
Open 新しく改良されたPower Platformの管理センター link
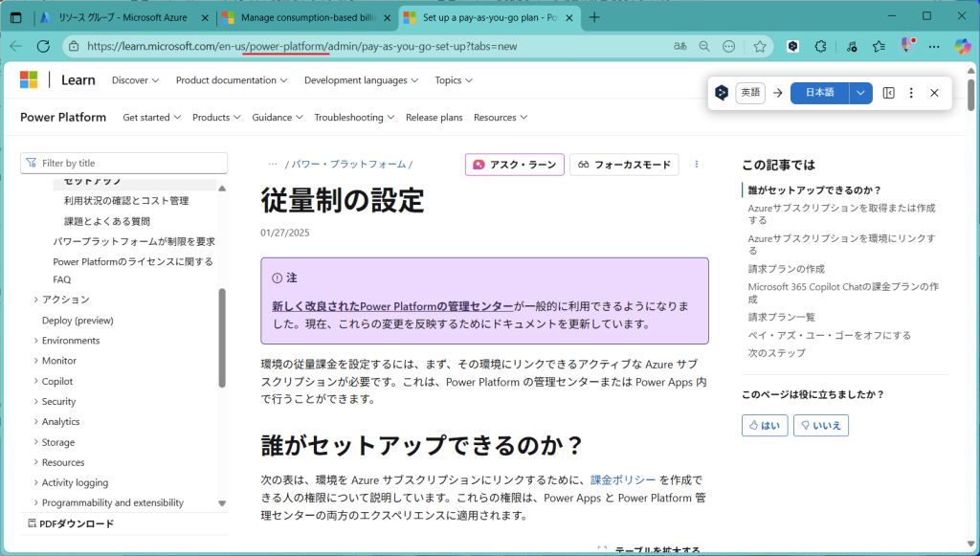point(392,306)
